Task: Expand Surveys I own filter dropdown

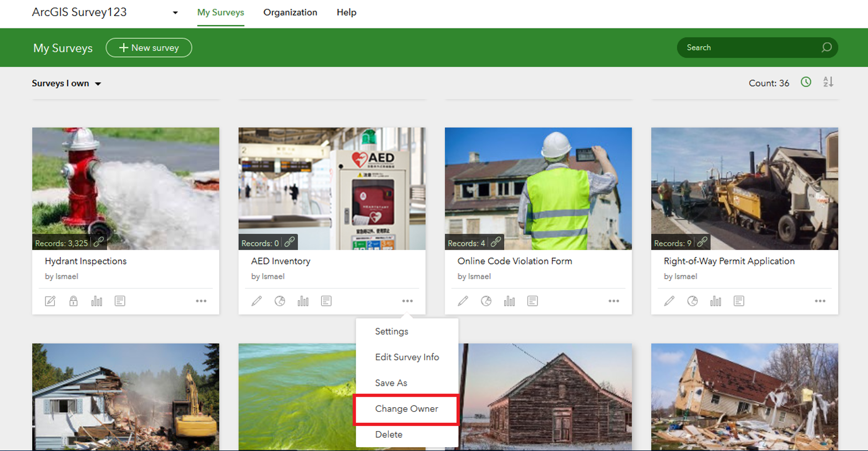Action: point(67,84)
